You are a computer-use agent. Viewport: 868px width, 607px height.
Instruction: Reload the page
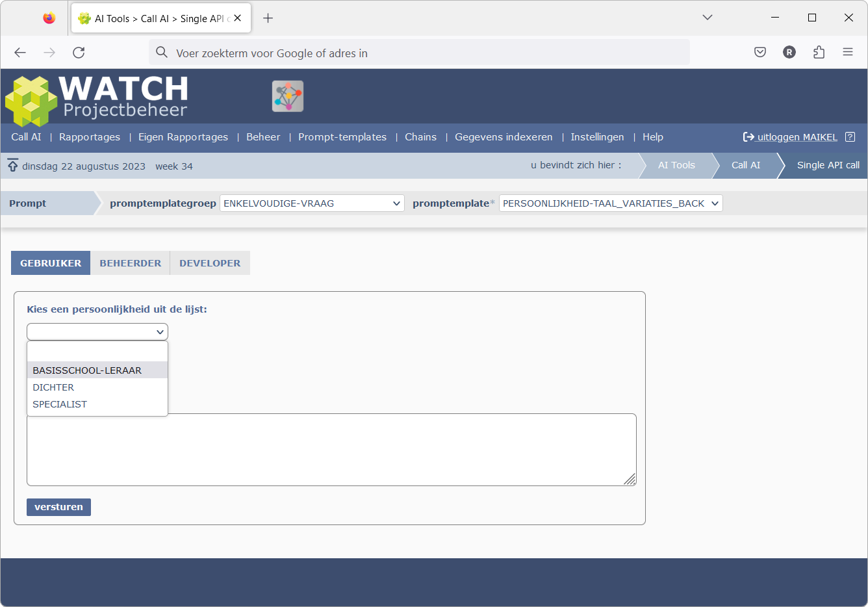pos(79,53)
